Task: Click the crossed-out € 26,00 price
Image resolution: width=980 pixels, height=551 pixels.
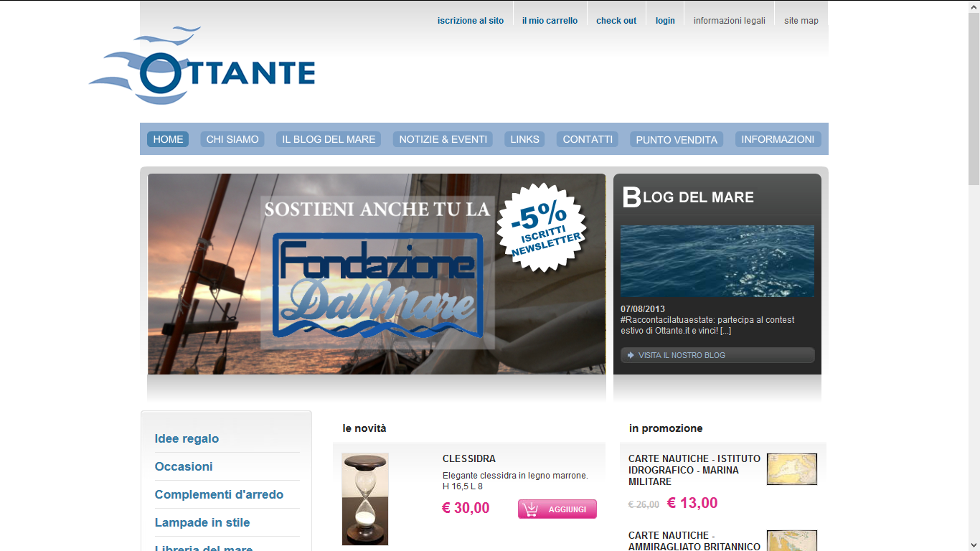Action: (x=644, y=504)
